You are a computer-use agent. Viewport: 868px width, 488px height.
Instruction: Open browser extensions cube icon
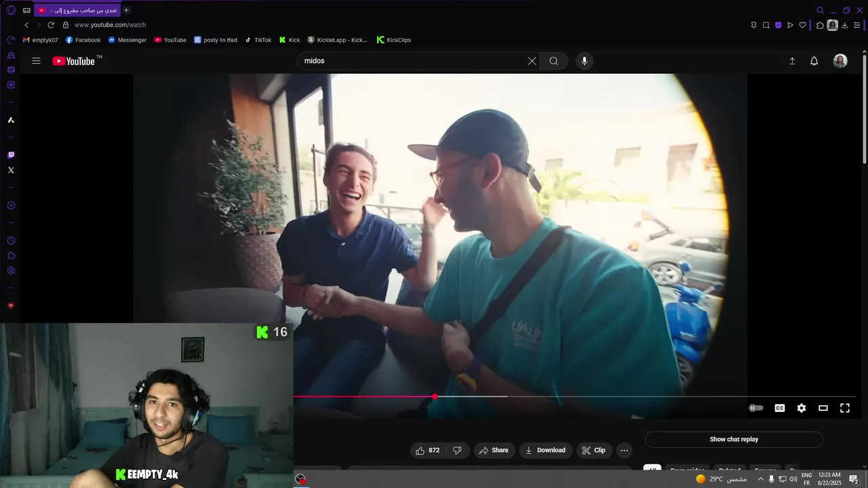[820, 25]
